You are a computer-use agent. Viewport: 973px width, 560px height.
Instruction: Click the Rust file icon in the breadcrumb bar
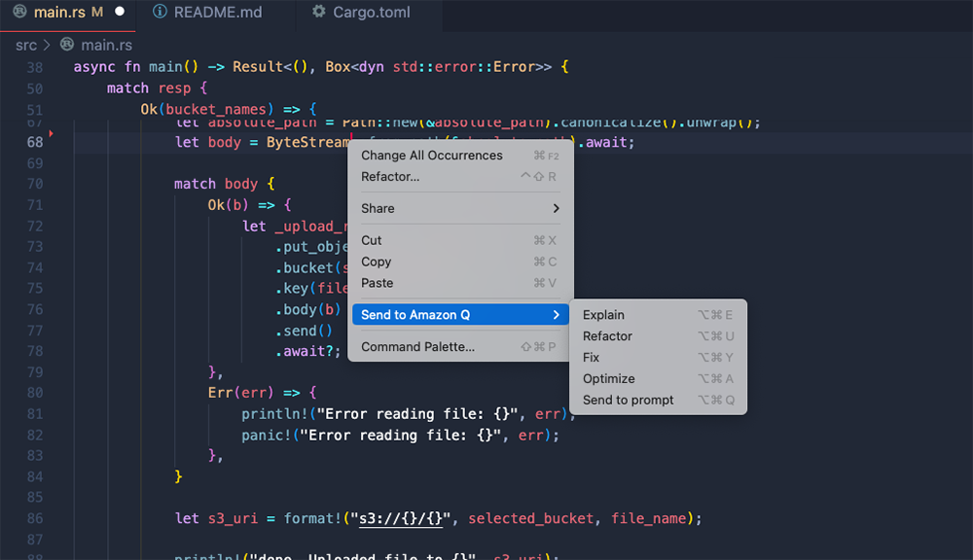point(65,45)
